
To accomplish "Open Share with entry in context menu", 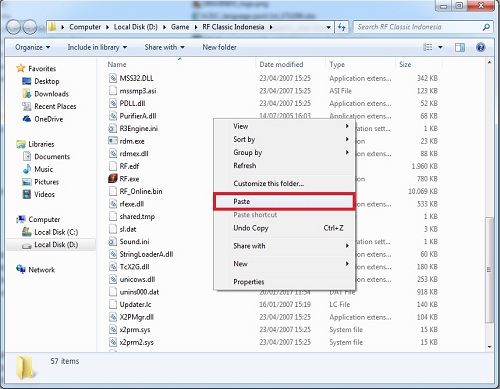I will (x=284, y=246).
